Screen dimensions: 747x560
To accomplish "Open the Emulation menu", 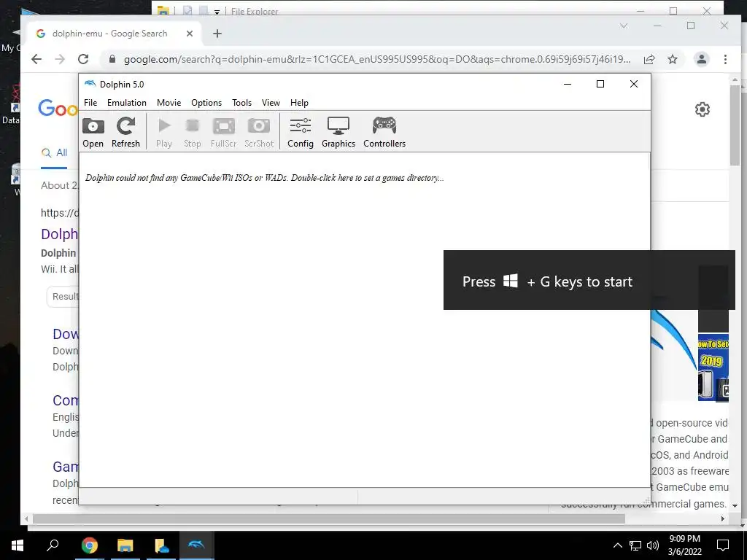I will pyautogui.click(x=127, y=102).
